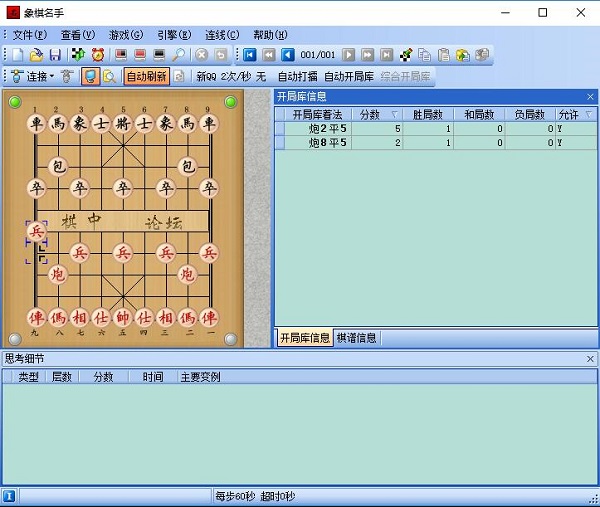Toggle 自动打擂 mode
600x507 pixels.
pos(298,77)
